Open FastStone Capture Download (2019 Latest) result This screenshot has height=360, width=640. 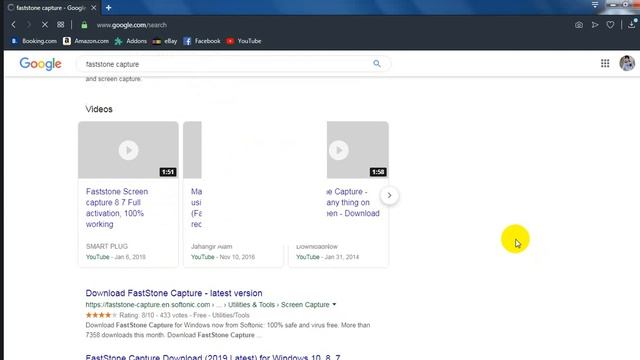tap(213, 357)
